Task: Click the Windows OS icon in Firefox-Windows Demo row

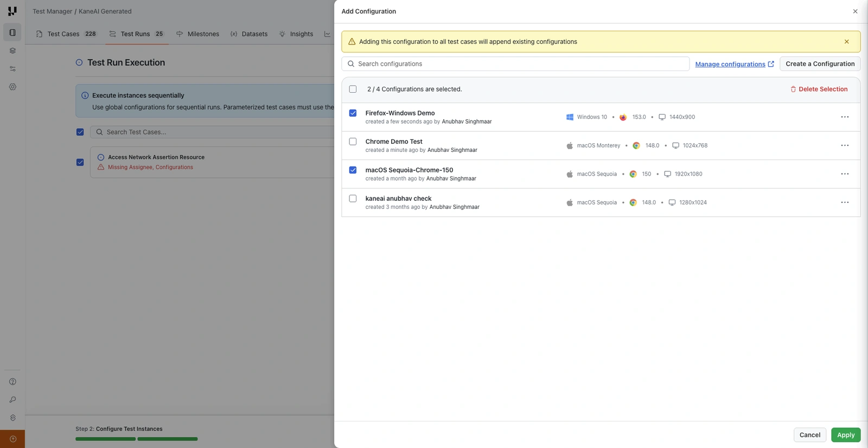Action: click(x=570, y=117)
